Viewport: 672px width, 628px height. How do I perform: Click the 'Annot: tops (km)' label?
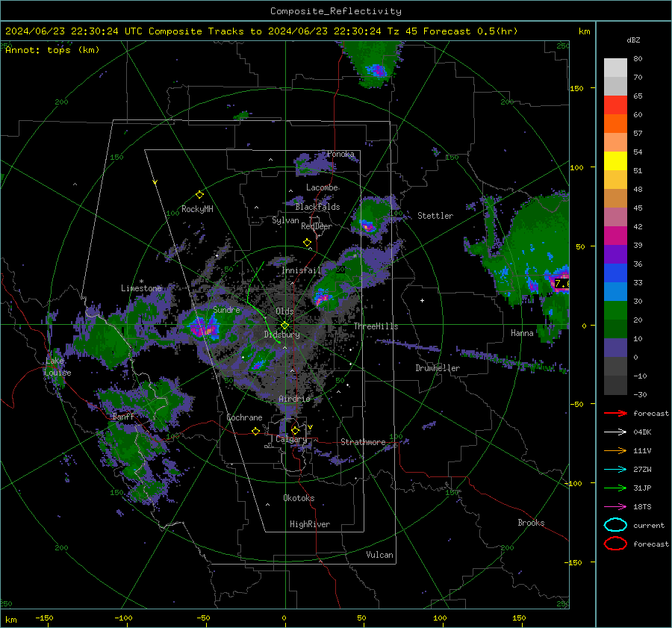pos(52,50)
